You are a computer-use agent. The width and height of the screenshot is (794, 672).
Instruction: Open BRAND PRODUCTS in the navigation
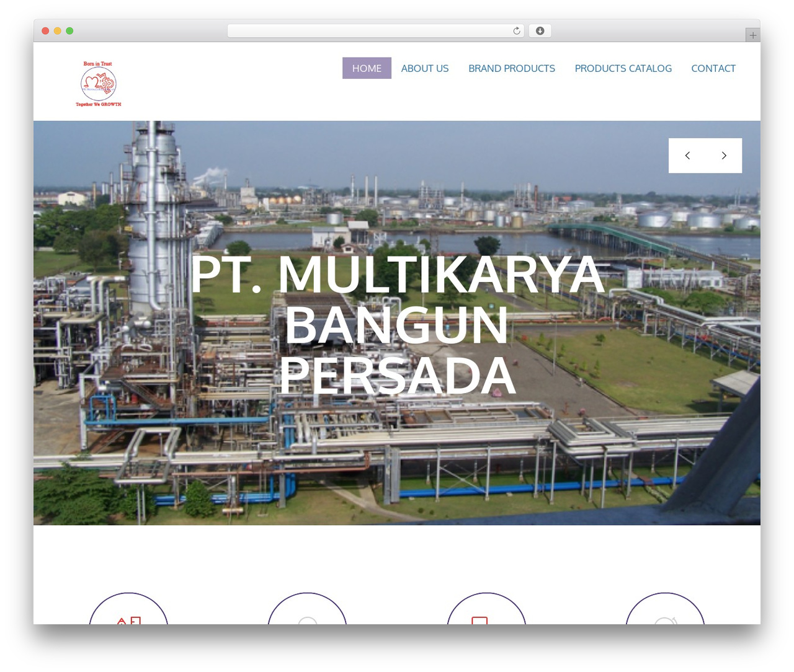click(x=512, y=68)
